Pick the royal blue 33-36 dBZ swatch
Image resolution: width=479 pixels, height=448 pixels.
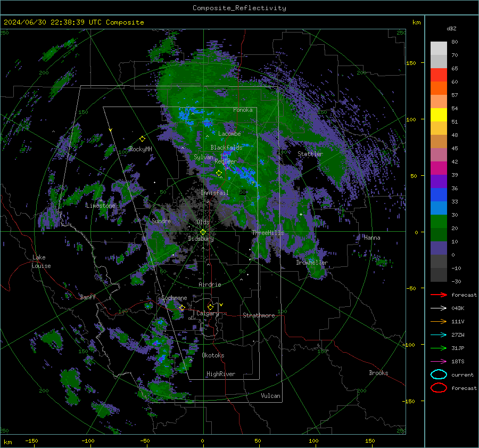click(x=439, y=195)
